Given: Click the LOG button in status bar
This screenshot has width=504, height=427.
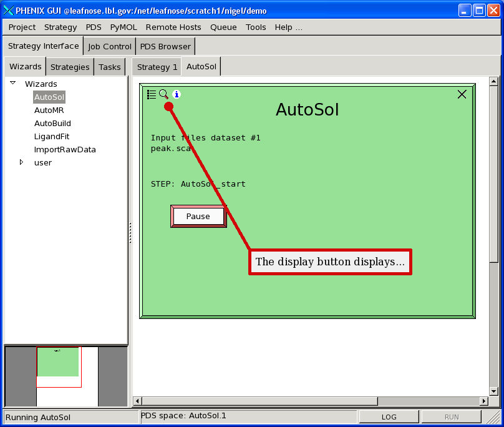Looking at the screenshot, I should [x=389, y=417].
